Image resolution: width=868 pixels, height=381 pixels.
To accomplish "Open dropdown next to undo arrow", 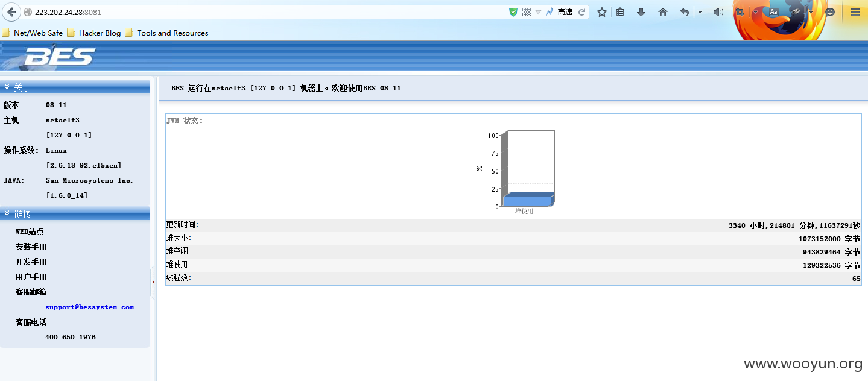I will (x=700, y=12).
